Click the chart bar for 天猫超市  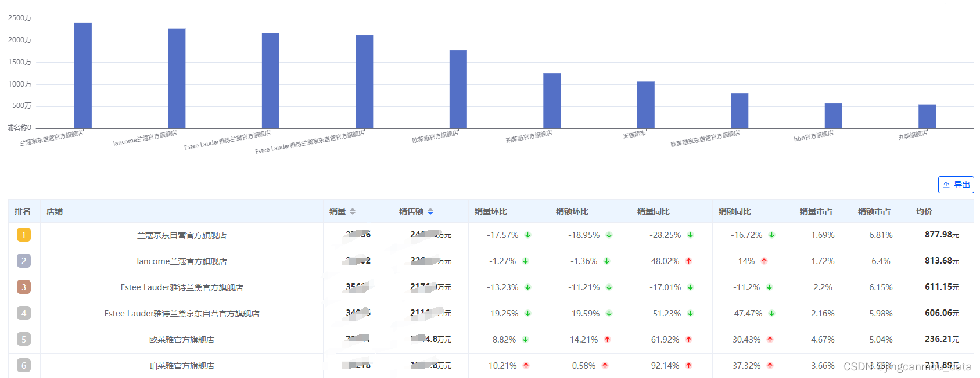point(646,105)
